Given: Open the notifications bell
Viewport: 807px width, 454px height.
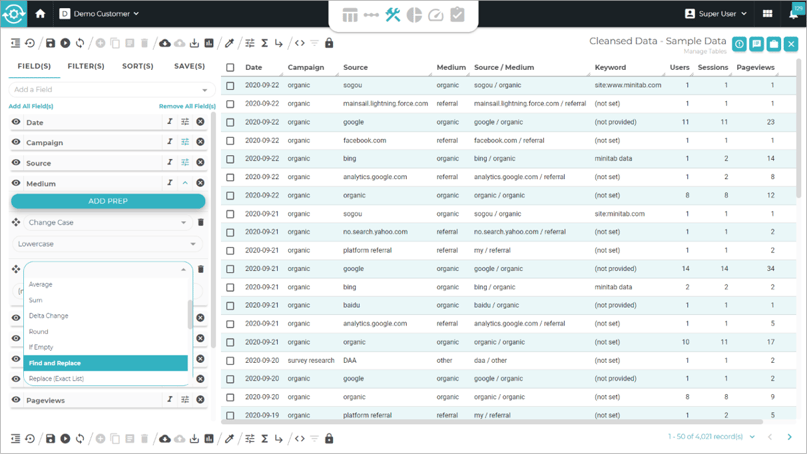Looking at the screenshot, I should tap(793, 14).
